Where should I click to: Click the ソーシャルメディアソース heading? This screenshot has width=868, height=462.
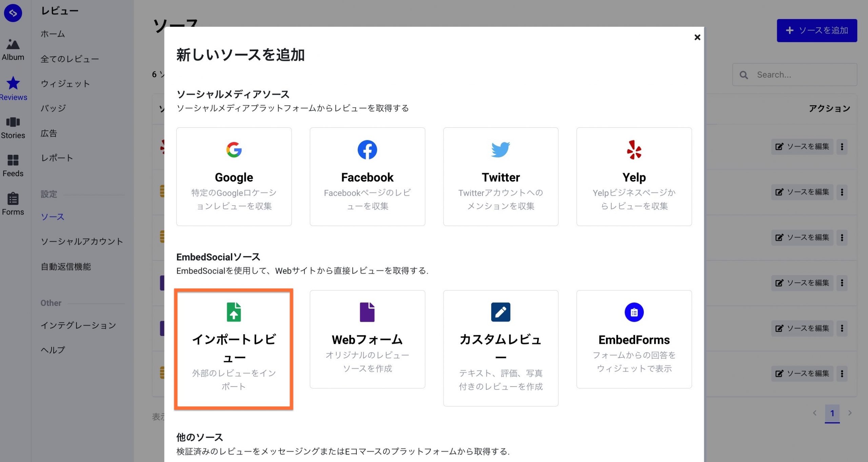coord(233,94)
